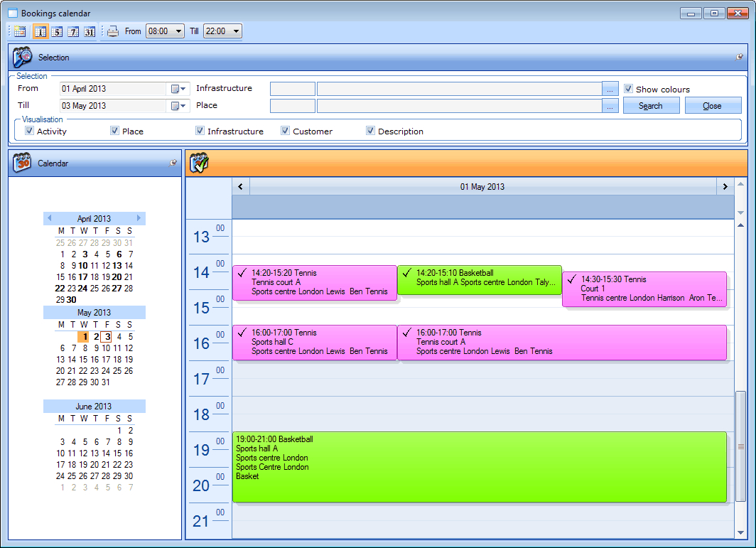
Task: Click the print icon in toolbar
Action: [x=113, y=31]
